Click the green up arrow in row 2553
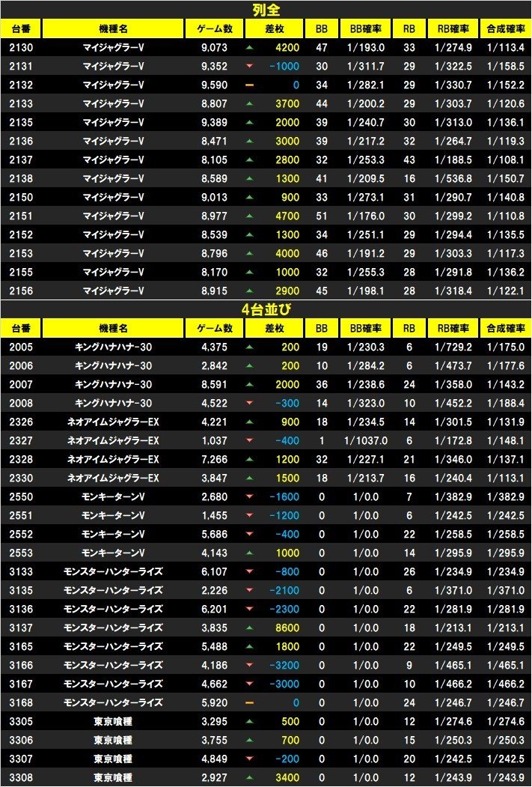The height and width of the screenshot is (787, 532). tap(250, 553)
